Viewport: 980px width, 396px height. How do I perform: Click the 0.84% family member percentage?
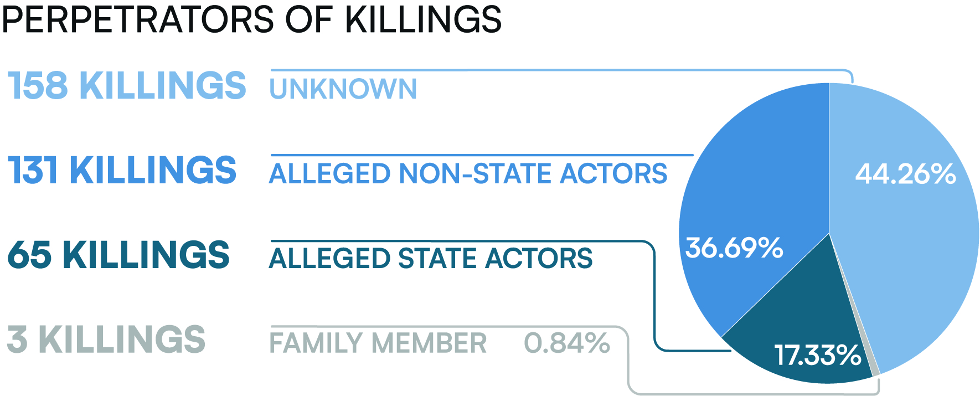(x=567, y=343)
